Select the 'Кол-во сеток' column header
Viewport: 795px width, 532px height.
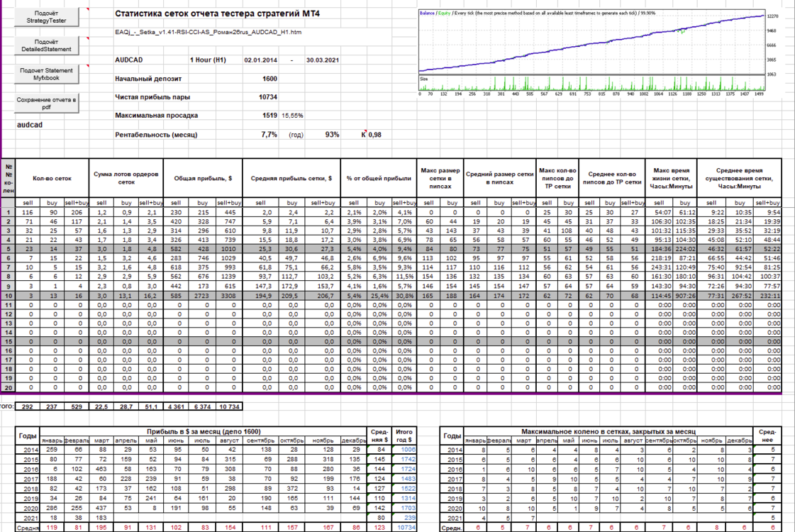[52, 178]
